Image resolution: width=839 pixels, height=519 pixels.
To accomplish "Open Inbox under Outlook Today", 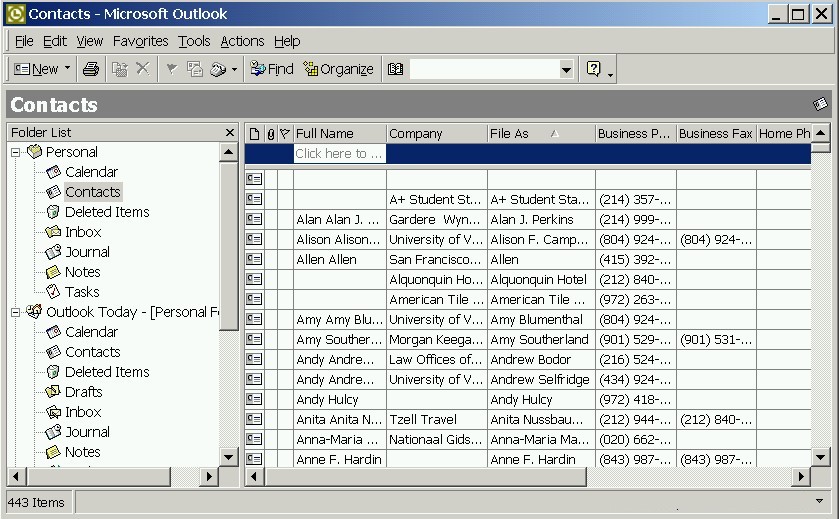I will coord(83,411).
